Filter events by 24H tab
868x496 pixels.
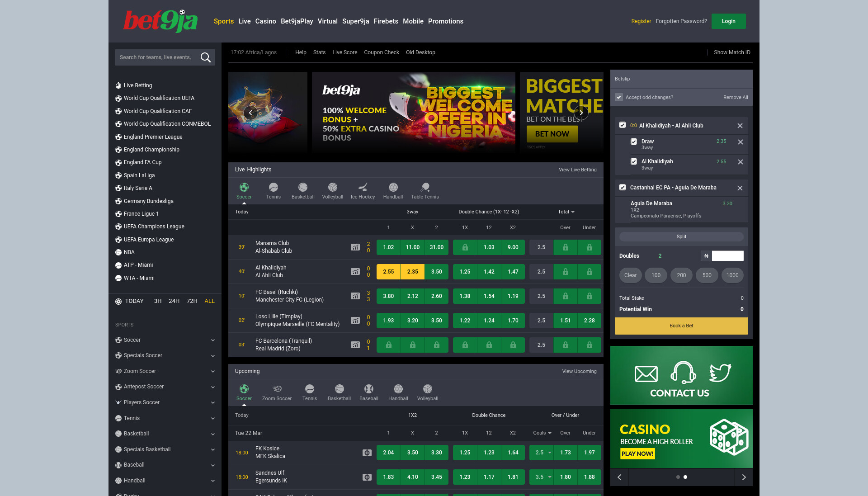tap(174, 301)
